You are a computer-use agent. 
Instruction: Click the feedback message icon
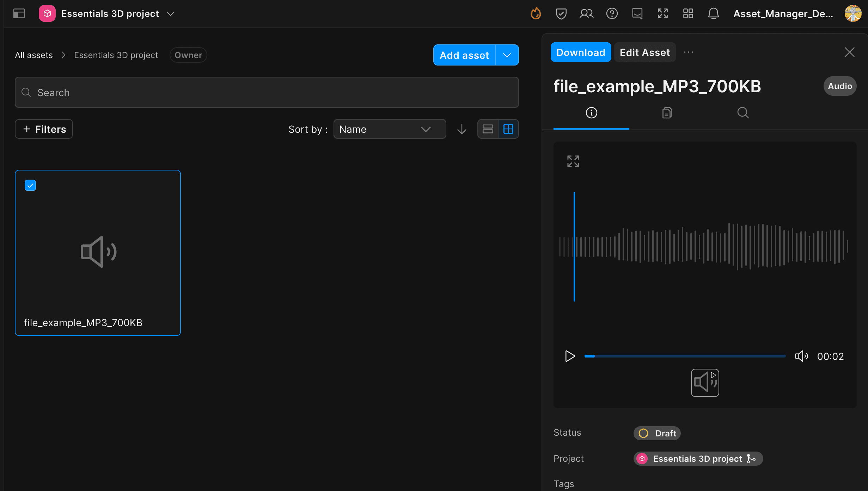pos(637,13)
